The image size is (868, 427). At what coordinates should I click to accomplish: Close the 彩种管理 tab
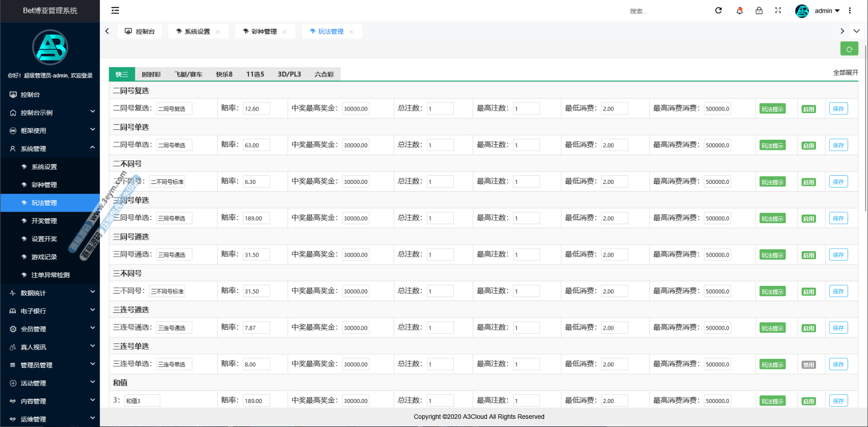[x=285, y=32]
